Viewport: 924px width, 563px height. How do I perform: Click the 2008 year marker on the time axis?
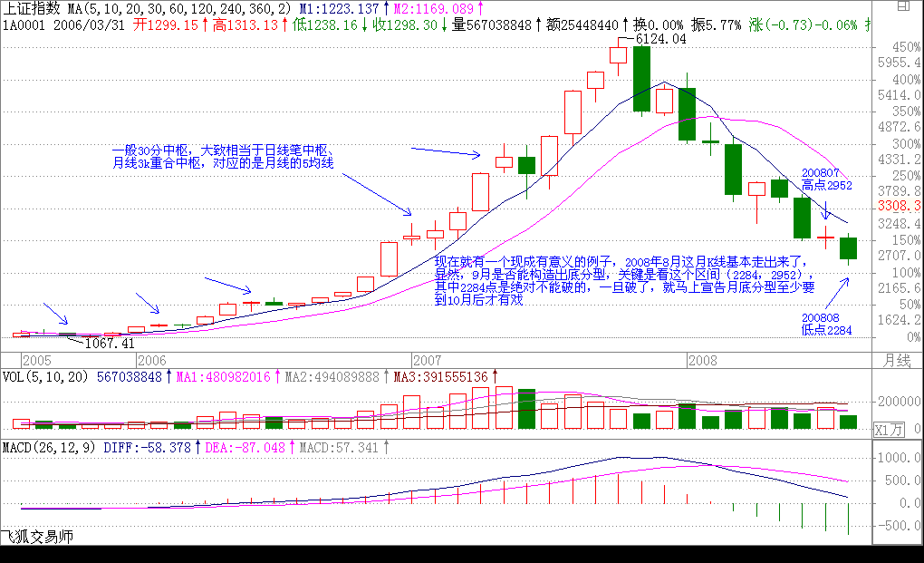pyautogui.click(x=704, y=360)
